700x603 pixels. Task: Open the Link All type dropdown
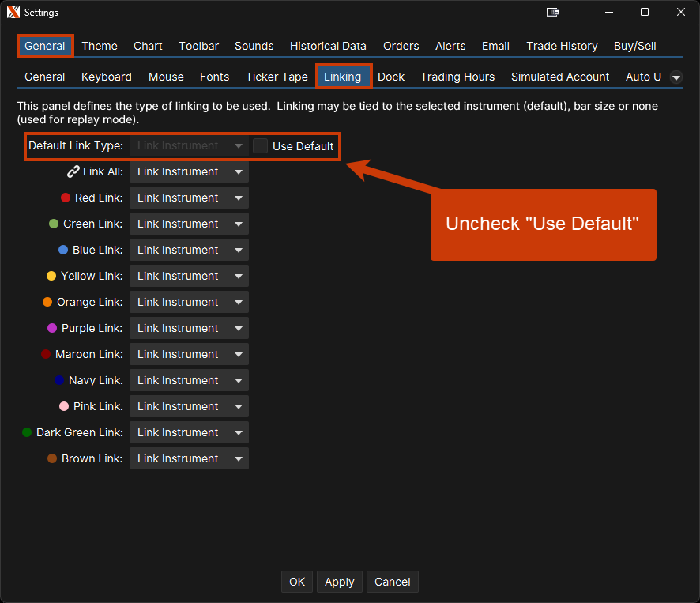tap(189, 171)
